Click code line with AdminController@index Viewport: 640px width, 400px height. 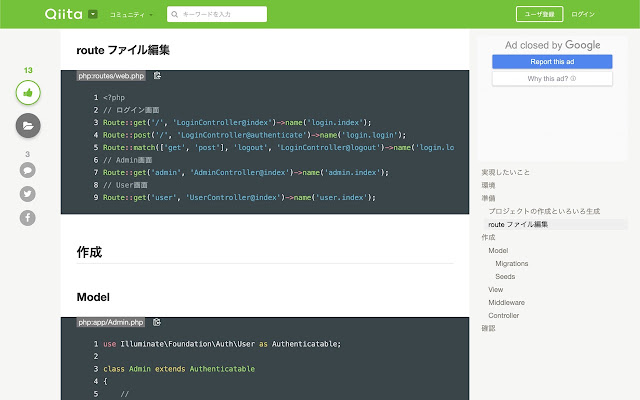(246, 173)
